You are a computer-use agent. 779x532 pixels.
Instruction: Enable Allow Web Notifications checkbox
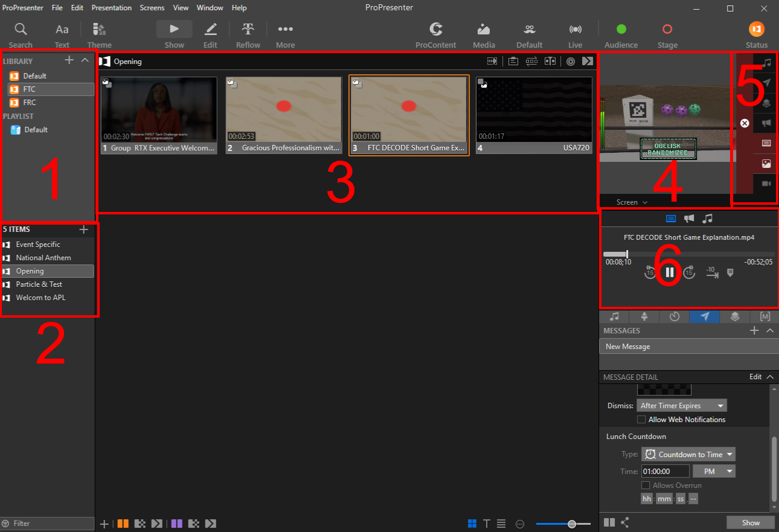(642, 420)
